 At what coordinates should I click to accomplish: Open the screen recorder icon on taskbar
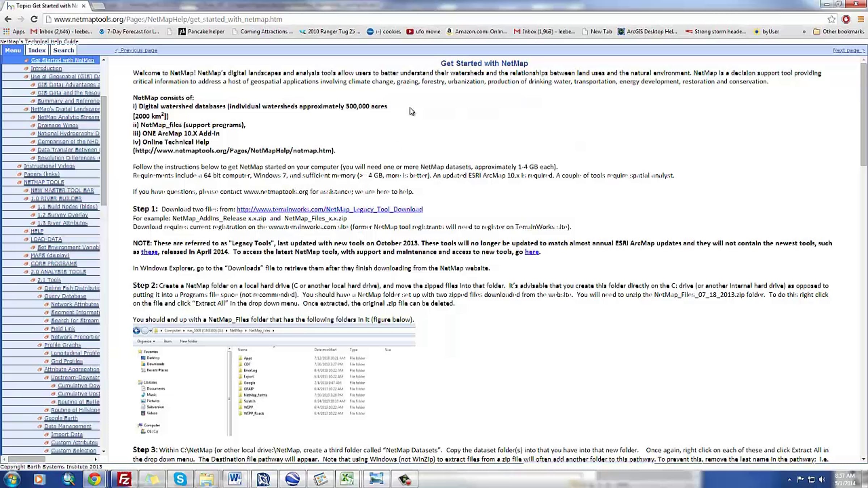tap(405, 479)
